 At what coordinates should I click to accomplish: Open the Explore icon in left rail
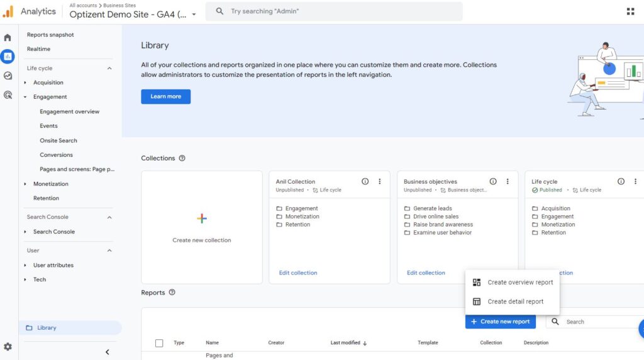click(8, 76)
